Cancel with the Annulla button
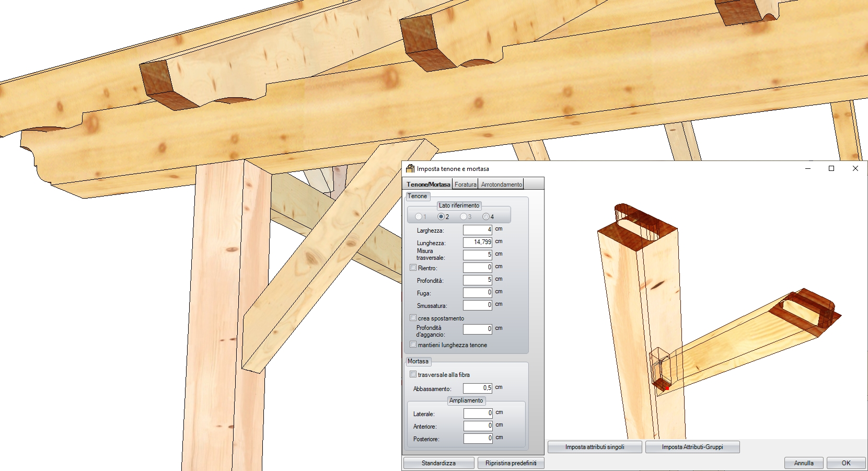The width and height of the screenshot is (868, 471). (x=804, y=463)
